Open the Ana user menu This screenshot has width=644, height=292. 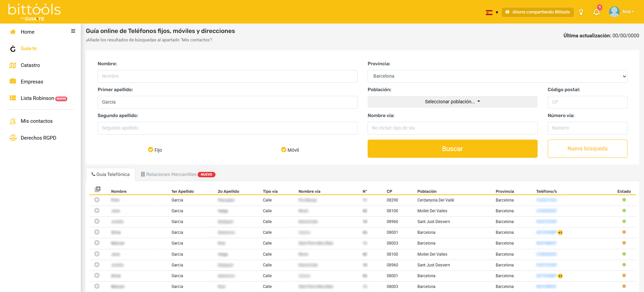[x=628, y=12]
